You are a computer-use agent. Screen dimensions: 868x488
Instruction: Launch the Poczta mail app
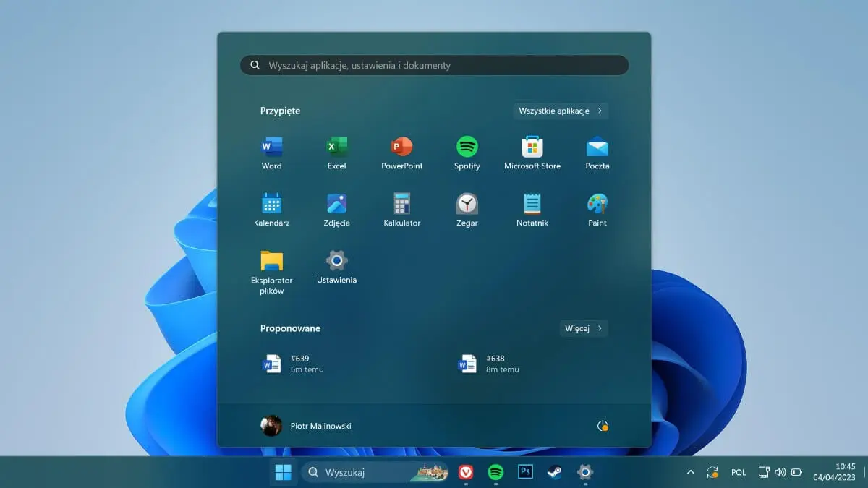pos(597,148)
